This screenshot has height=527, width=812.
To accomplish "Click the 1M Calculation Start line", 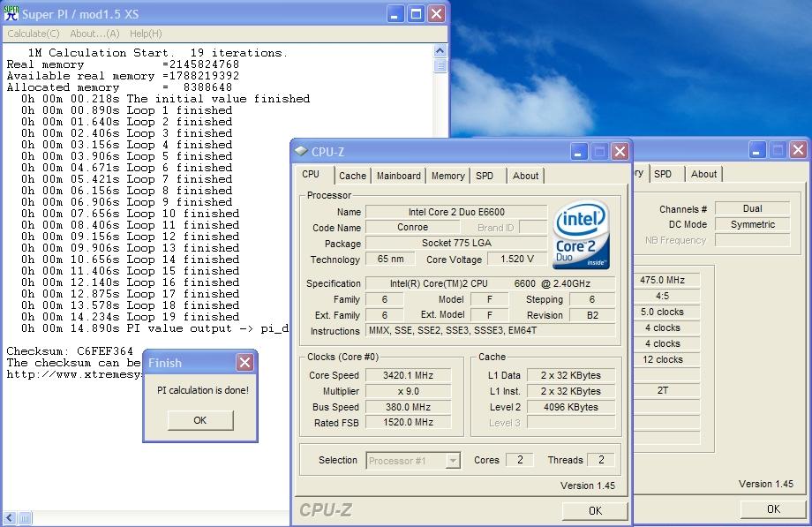I will [x=157, y=53].
